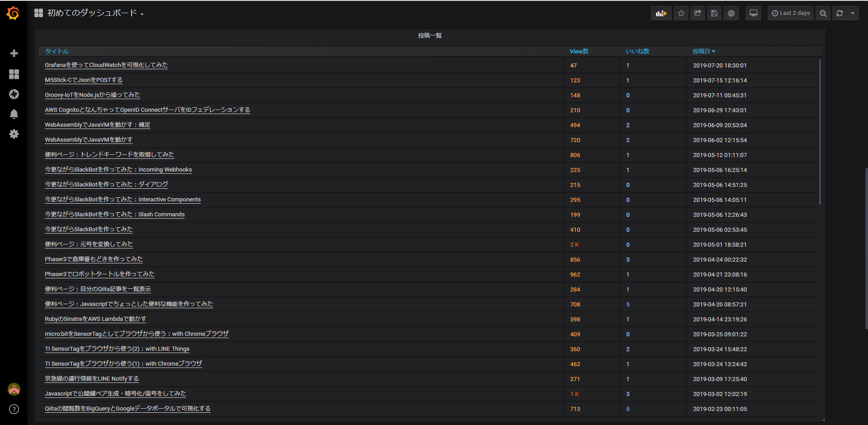Open article 京急線の運行情報をLINE Notifyする
Screen dimensions: 868x425
[x=92, y=379]
